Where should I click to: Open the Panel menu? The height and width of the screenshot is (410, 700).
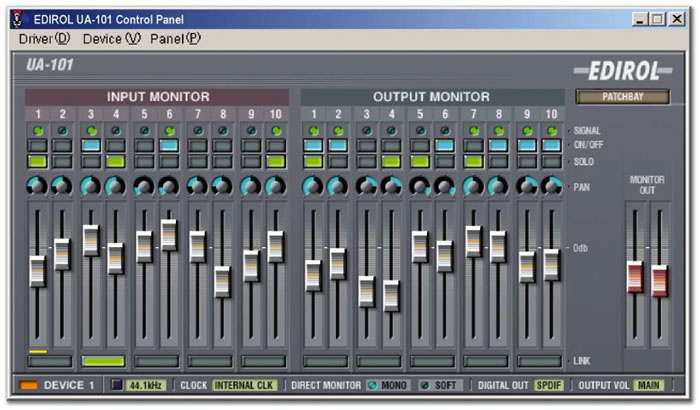(175, 39)
